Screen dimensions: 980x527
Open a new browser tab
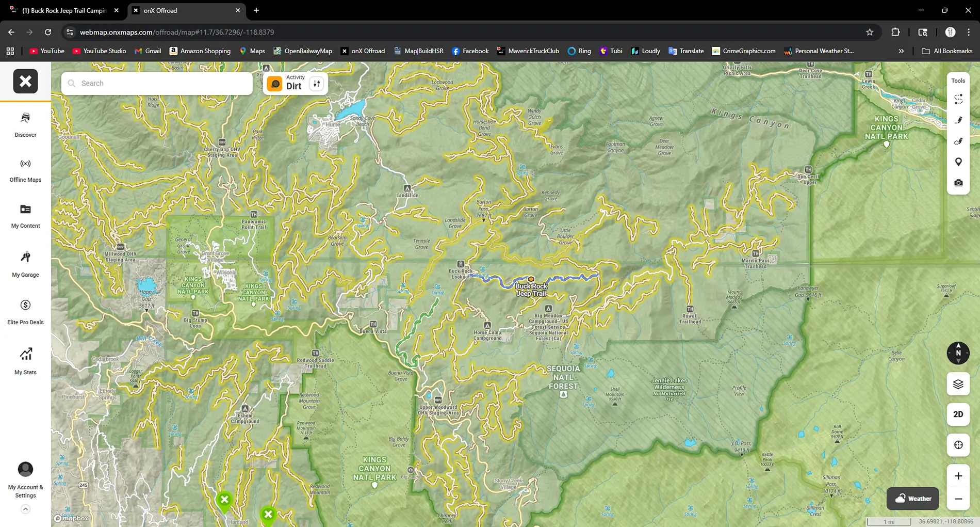pos(256,10)
